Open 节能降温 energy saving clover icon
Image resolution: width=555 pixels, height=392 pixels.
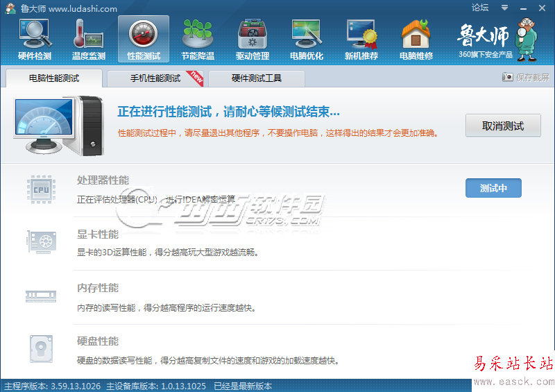click(198, 40)
